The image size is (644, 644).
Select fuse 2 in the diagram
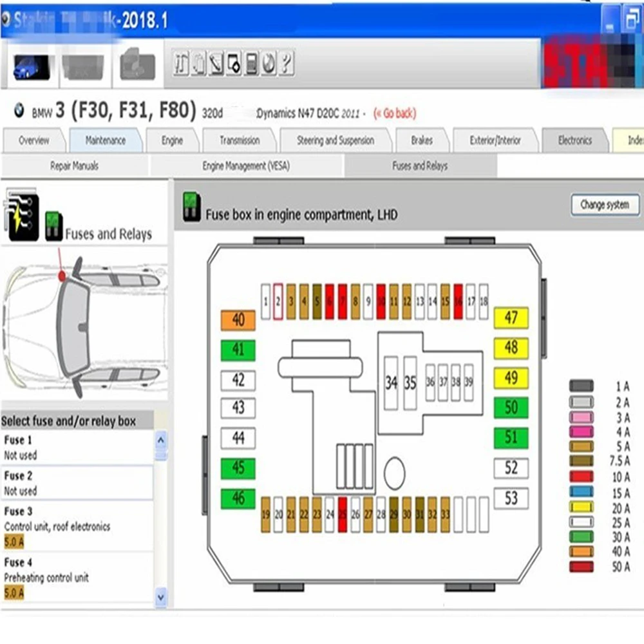(x=277, y=300)
